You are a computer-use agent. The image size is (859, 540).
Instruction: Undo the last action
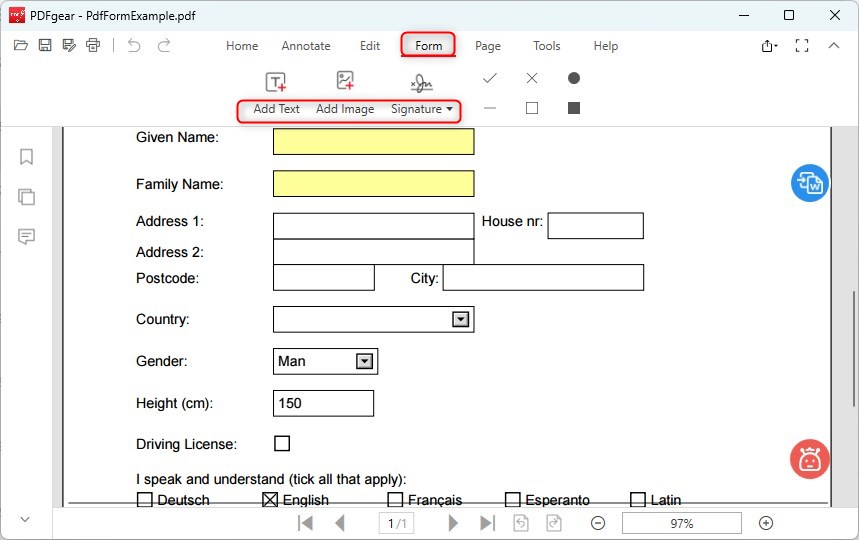tap(134, 45)
